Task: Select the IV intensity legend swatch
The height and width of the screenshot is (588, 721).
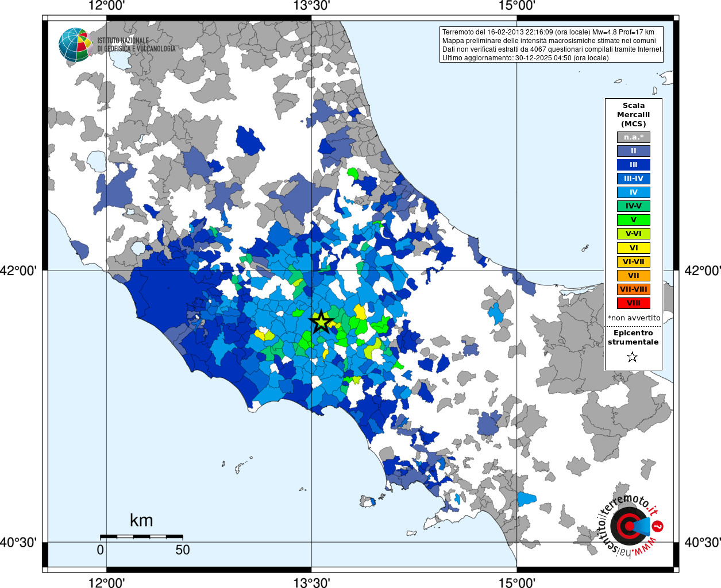Action: (634, 192)
